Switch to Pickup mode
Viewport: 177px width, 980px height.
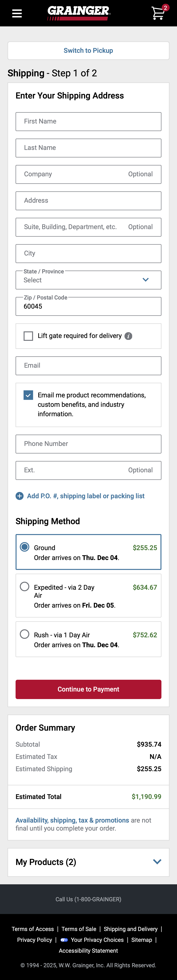tap(88, 51)
